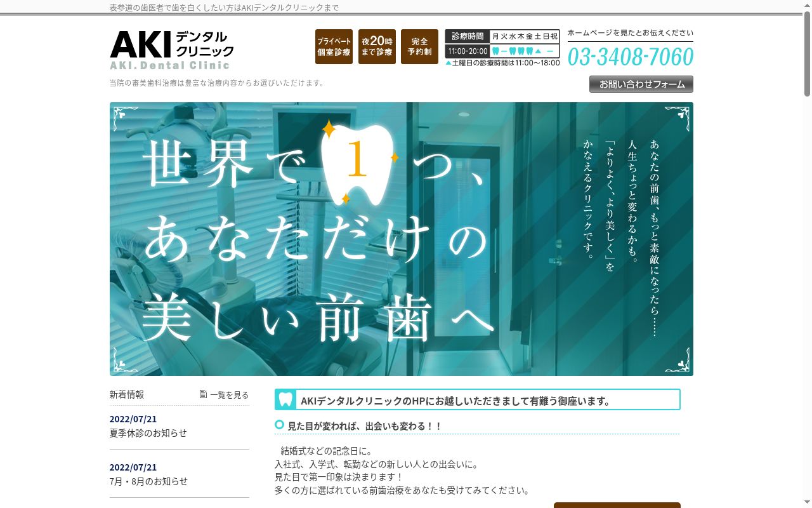Open 一覧を見る news list link
Viewport: 812px width, 508px height.
[229, 395]
